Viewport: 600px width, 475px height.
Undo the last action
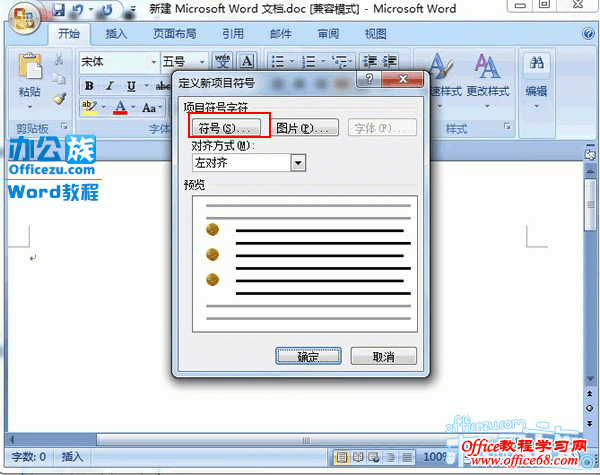coord(78,10)
